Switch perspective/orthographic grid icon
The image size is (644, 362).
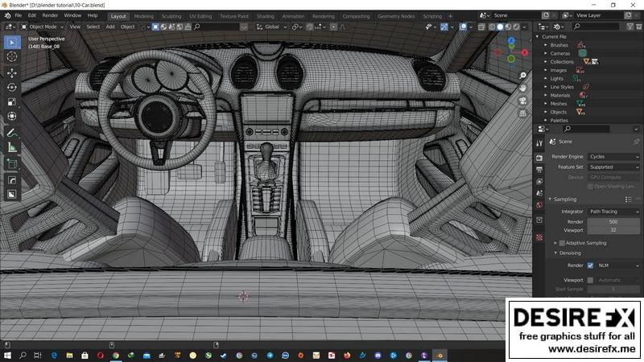pyautogui.click(x=522, y=113)
